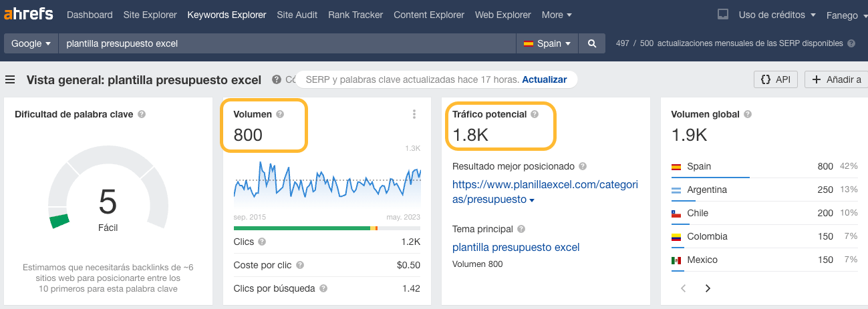
Task: Click the Mexico flag icon
Action: click(x=676, y=260)
